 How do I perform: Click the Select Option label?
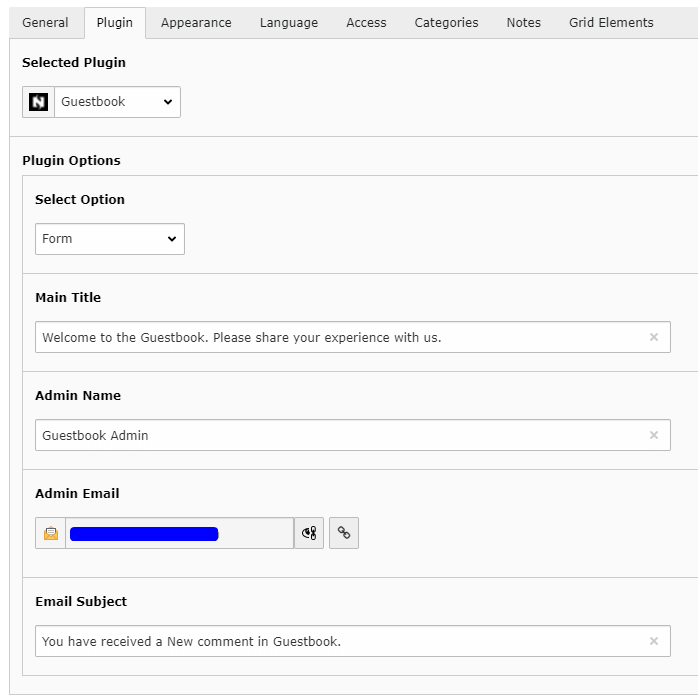pos(80,200)
